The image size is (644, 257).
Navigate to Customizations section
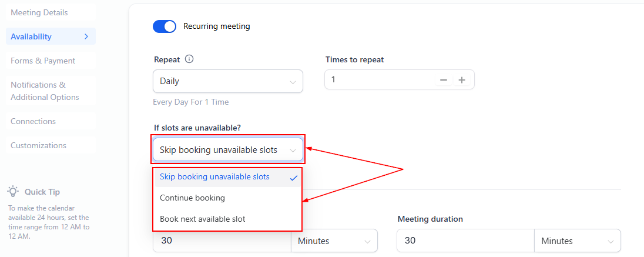point(38,145)
